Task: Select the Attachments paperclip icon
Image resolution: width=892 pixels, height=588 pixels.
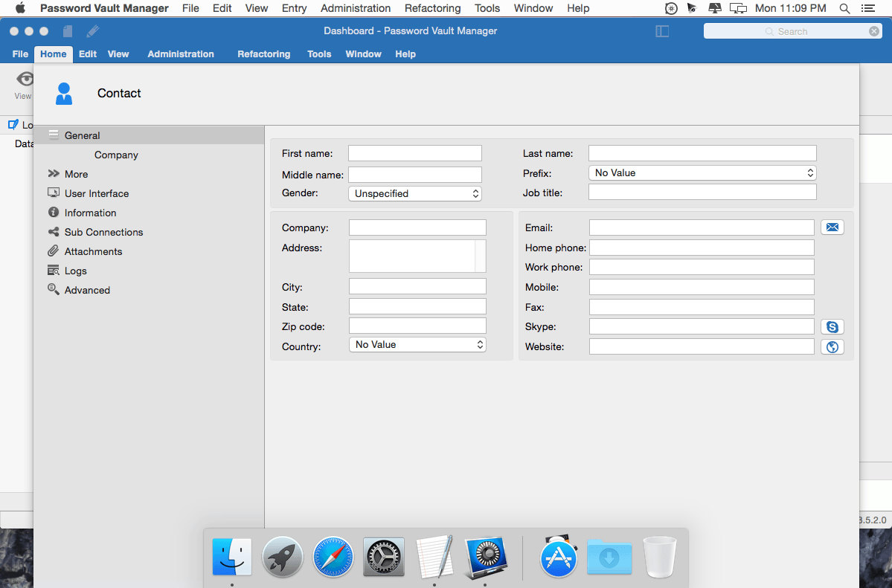Action: (53, 251)
